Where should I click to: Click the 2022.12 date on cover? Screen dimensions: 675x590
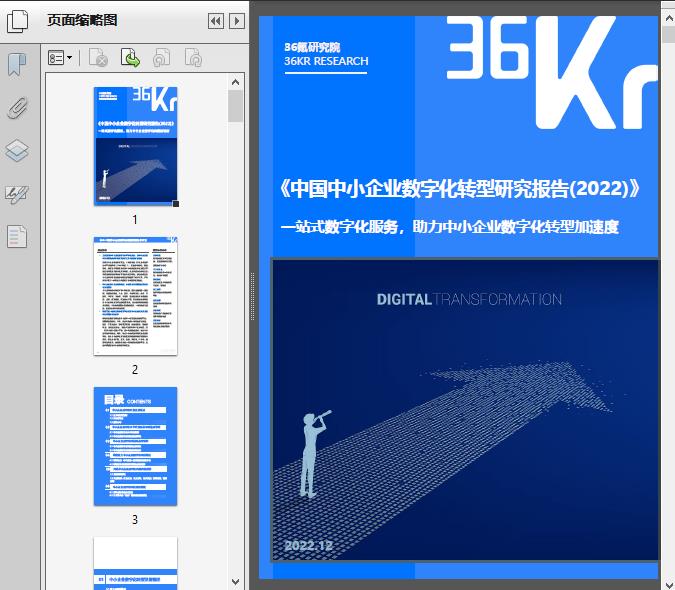(309, 546)
